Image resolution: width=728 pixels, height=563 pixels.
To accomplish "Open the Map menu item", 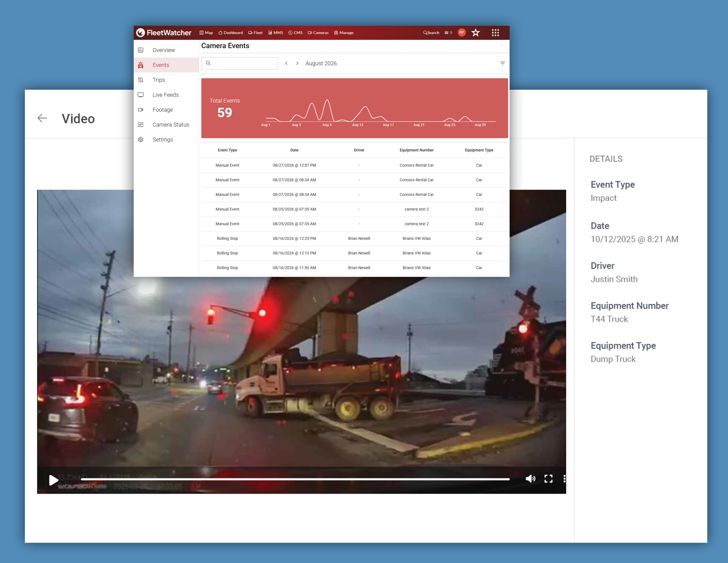I will click(206, 33).
